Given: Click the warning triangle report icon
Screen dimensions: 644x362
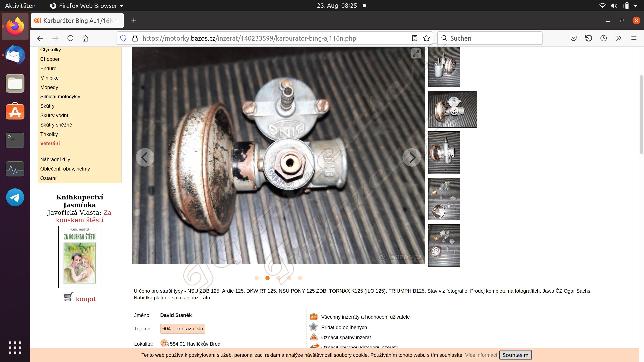Looking at the screenshot, I should point(313,337).
